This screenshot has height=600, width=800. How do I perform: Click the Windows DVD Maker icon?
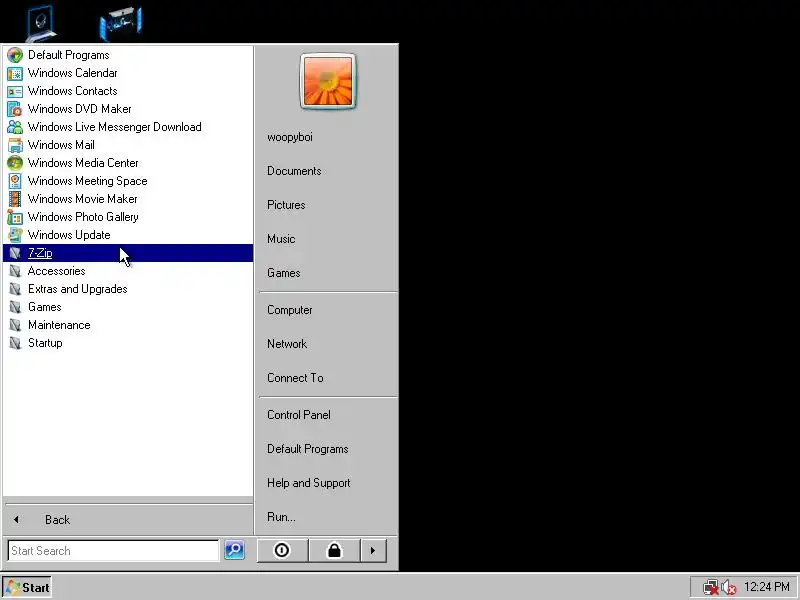tap(15, 109)
